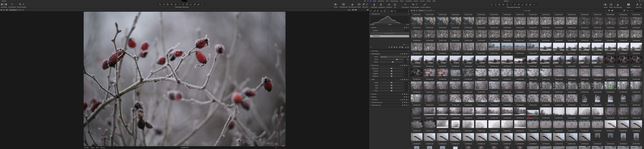This screenshot has height=149, width=644.
Task: Collapse the Ebenen panel
Action: click(370, 27)
